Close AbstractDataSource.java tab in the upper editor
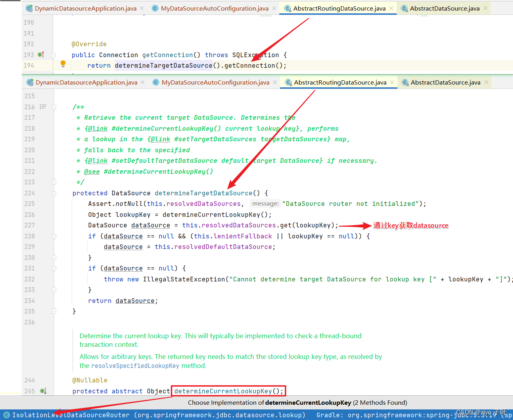The image size is (513, 420). point(486,8)
